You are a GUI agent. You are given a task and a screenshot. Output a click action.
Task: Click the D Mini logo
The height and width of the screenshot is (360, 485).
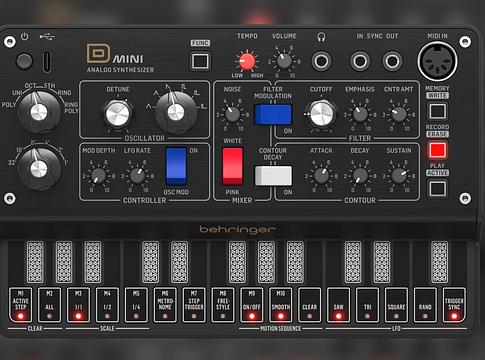tap(115, 54)
